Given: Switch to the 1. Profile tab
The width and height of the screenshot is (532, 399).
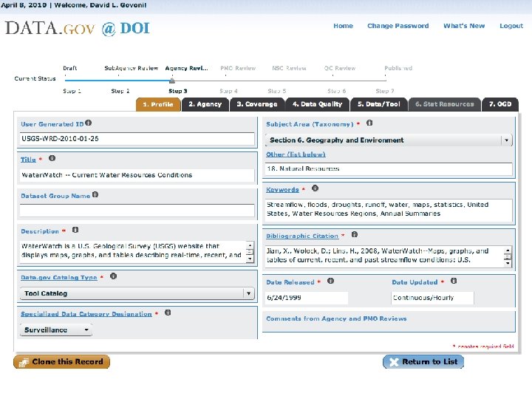Looking at the screenshot, I should click(x=158, y=104).
